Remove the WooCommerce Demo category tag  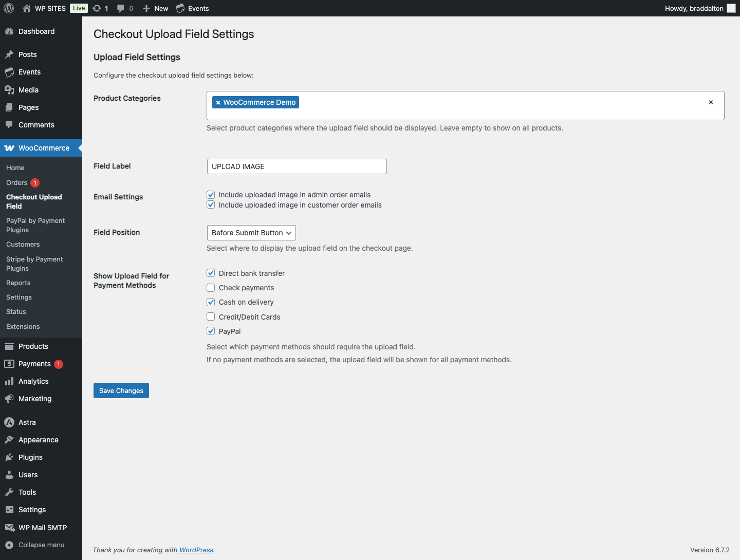[218, 103]
